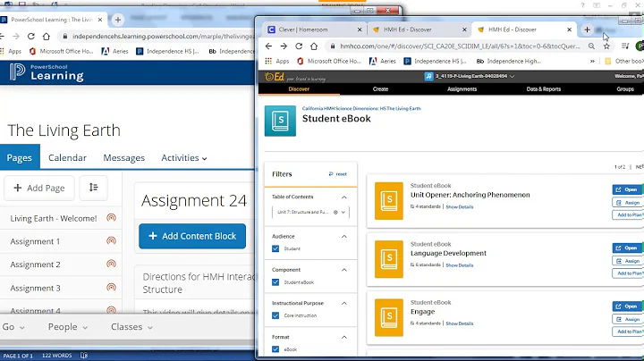The width and height of the screenshot is (644, 361).
Task: Open the zoom magnifier icon in HMH address bar
Action: click(x=591, y=46)
